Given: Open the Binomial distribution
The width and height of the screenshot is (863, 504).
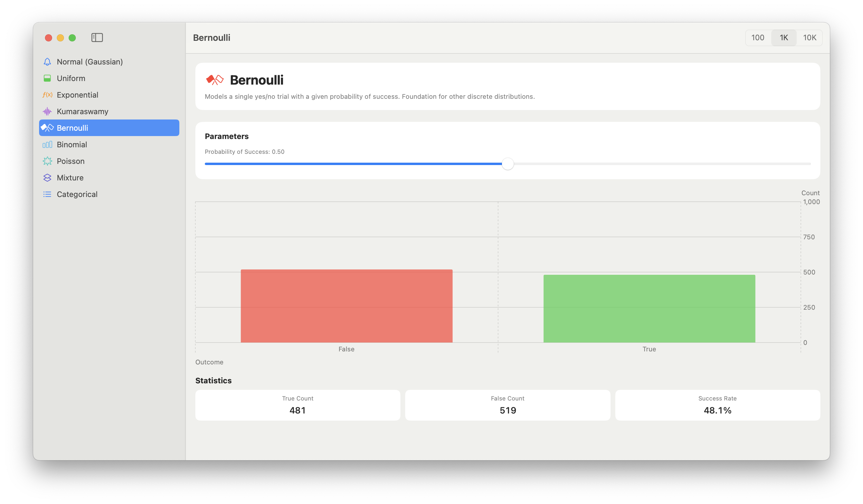Looking at the screenshot, I should (72, 145).
